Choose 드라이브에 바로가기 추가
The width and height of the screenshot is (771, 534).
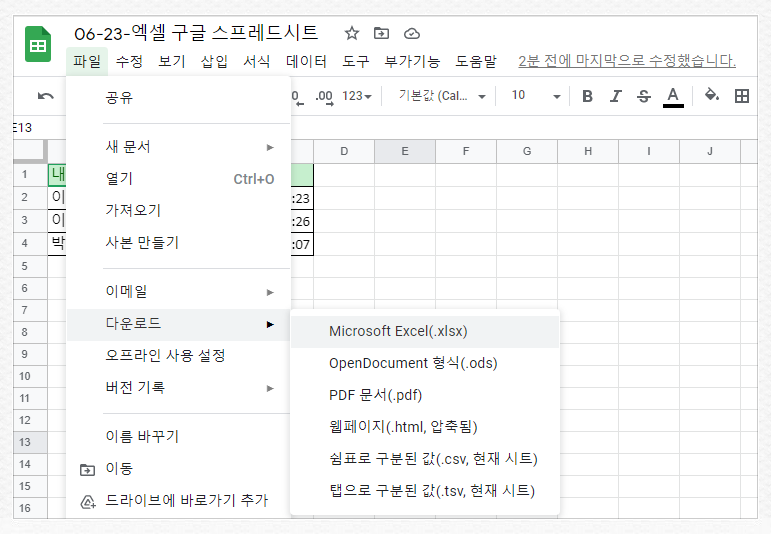tap(178, 501)
